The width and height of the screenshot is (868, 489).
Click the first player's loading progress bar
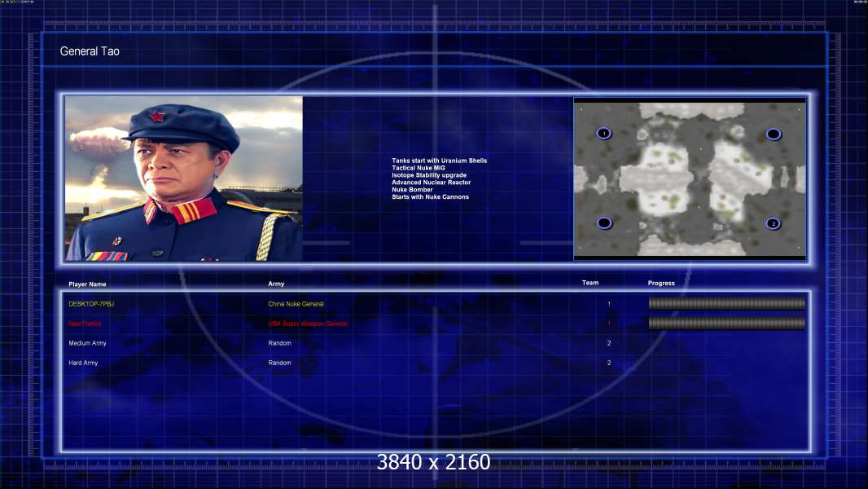pyautogui.click(x=727, y=303)
